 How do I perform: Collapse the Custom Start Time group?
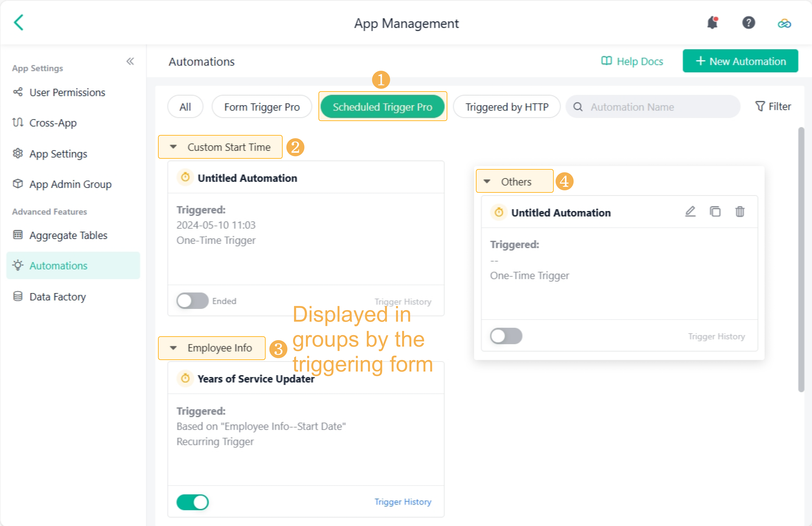click(x=173, y=147)
